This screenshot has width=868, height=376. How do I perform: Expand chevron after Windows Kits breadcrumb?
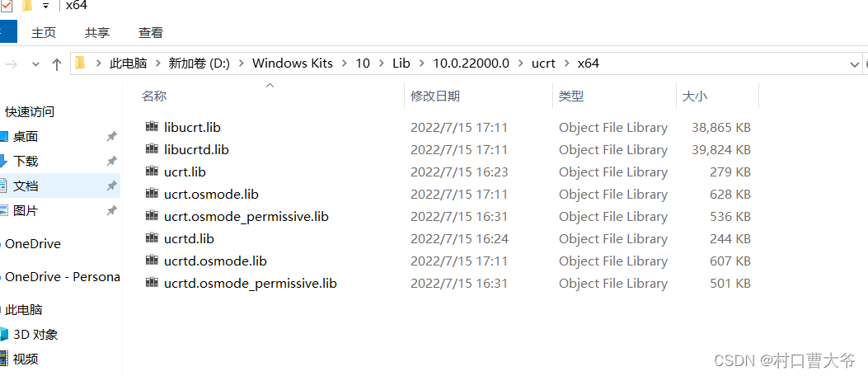pyautogui.click(x=345, y=63)
